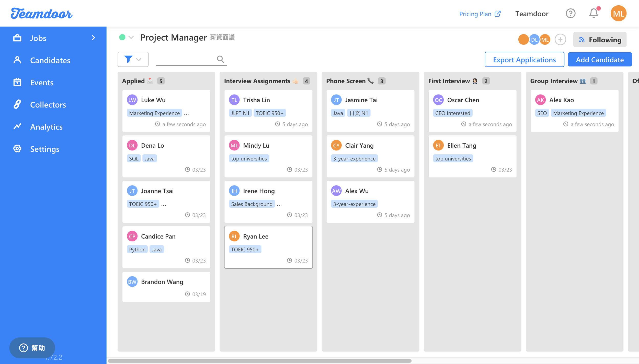639x364 pixels.
Task: Expand the job status dropdown next to green dot
Action: coord(131,38)
